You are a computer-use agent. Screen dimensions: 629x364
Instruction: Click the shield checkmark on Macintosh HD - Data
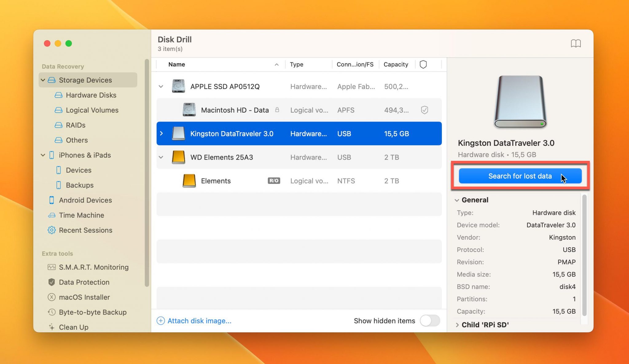424,110
